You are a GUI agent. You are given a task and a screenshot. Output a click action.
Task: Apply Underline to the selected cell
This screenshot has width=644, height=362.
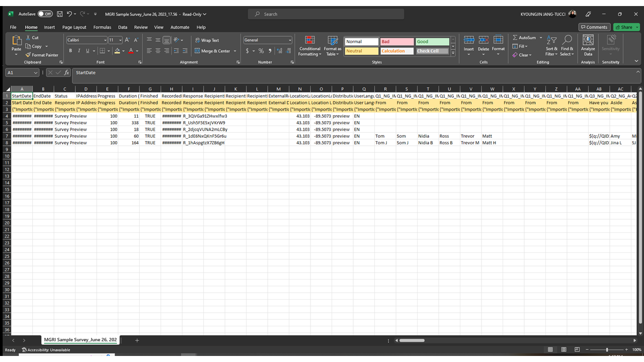coord(87,51)
